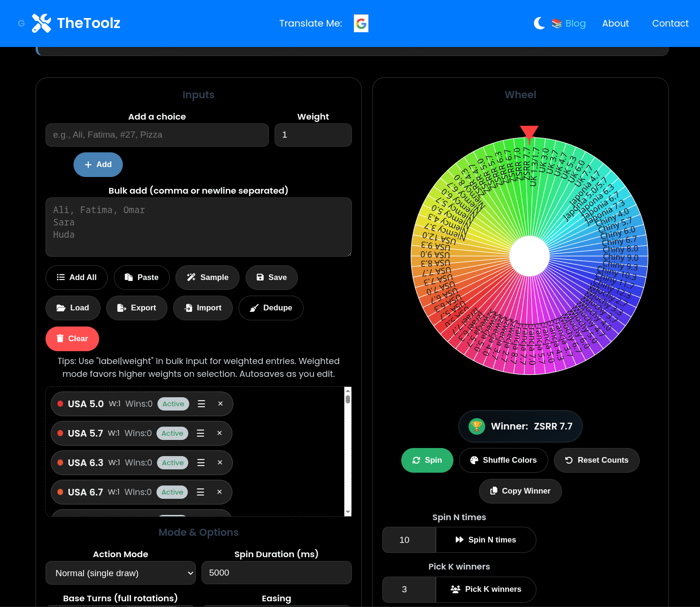Viewport: 700px width, 607px height.
Task: Click Spin N times button
Action: click(486, 540)
